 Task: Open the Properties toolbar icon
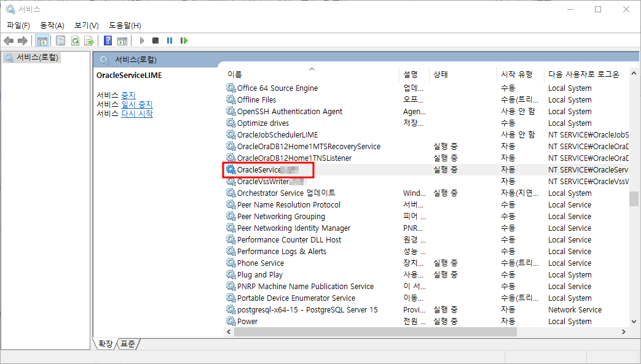pos(60,41)
